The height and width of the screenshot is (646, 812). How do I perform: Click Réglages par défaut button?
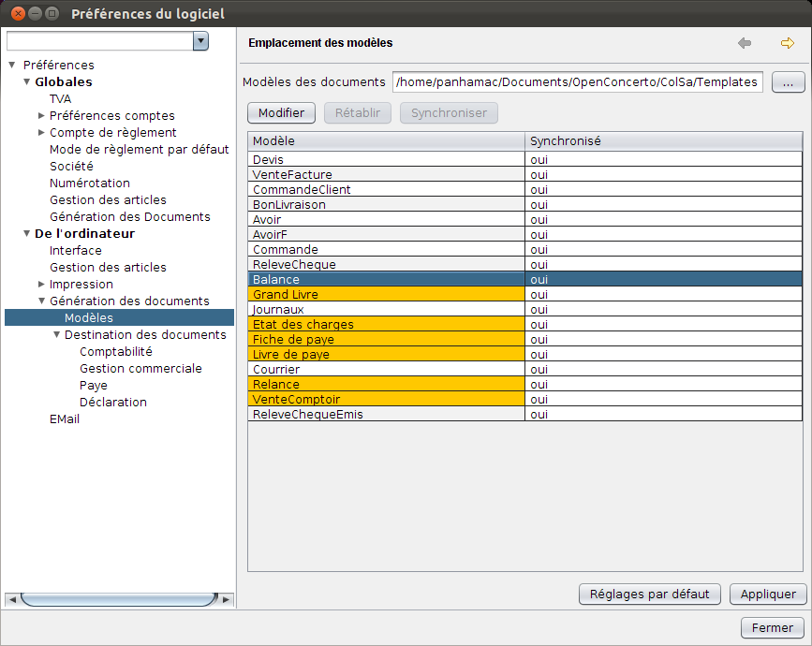(x=649, y=595)
